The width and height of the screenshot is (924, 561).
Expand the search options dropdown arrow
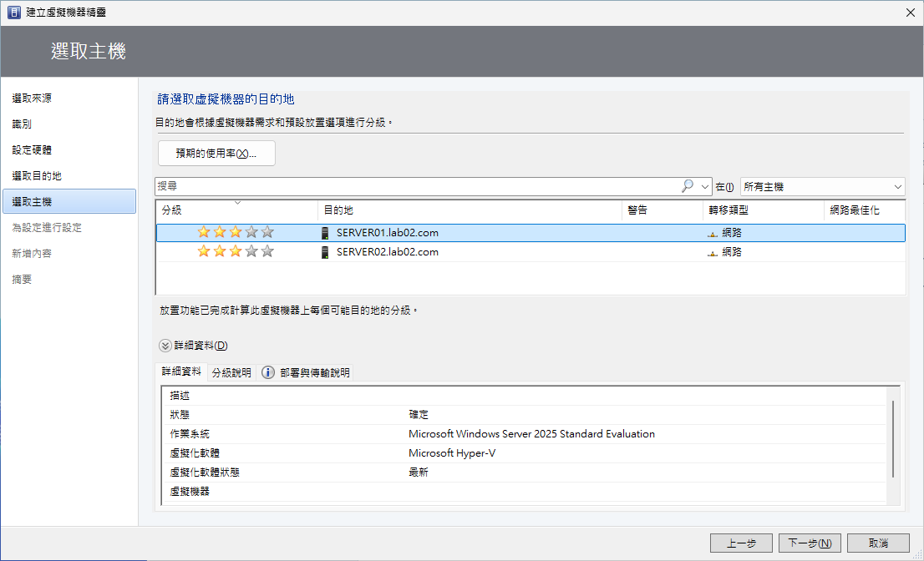click(705, 187)
